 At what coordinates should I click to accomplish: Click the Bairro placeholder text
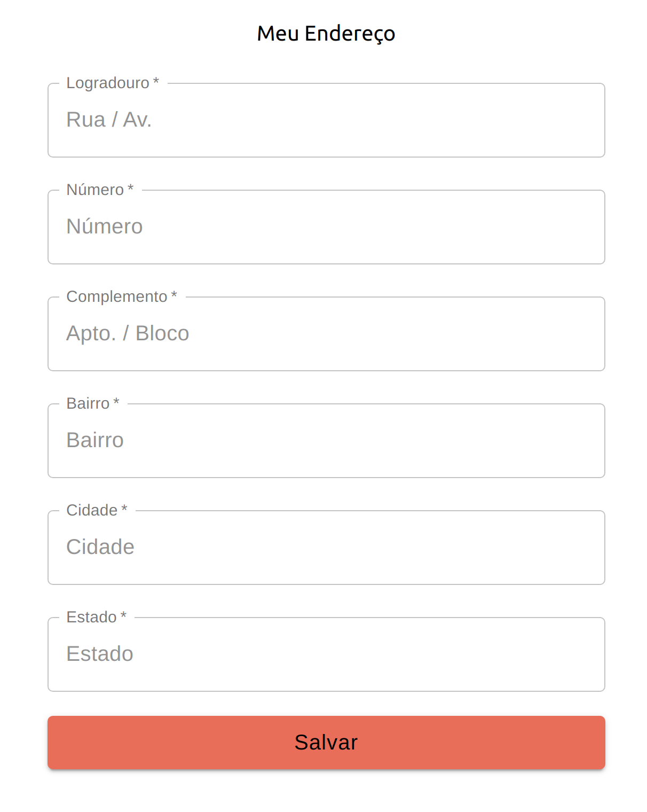pyautogui.click(x=95, y=440)
